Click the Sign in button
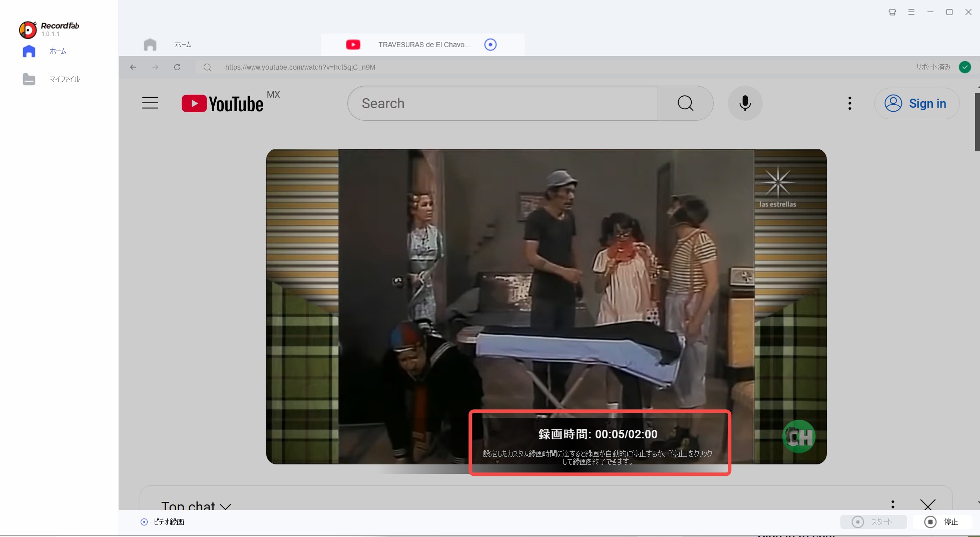 click(916, 103)
